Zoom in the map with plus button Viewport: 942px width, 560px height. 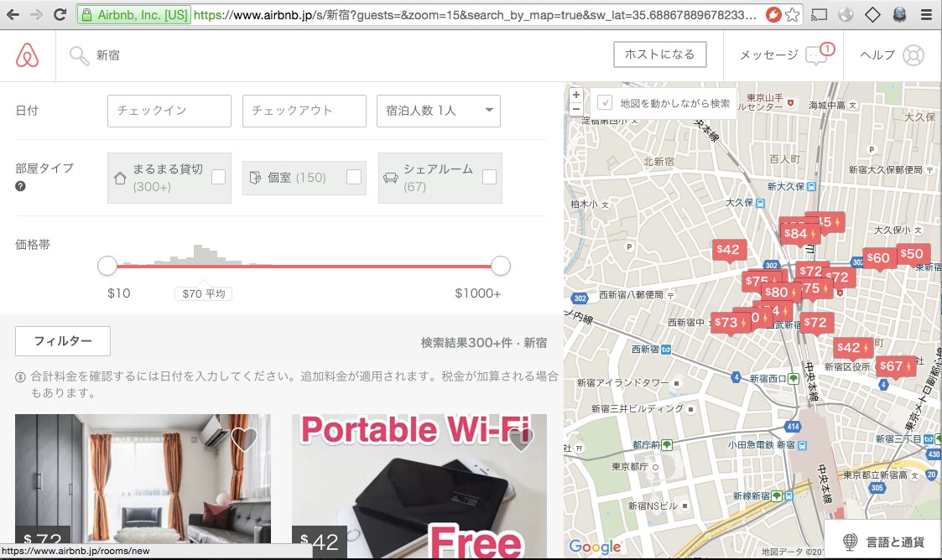pos(575,95)
